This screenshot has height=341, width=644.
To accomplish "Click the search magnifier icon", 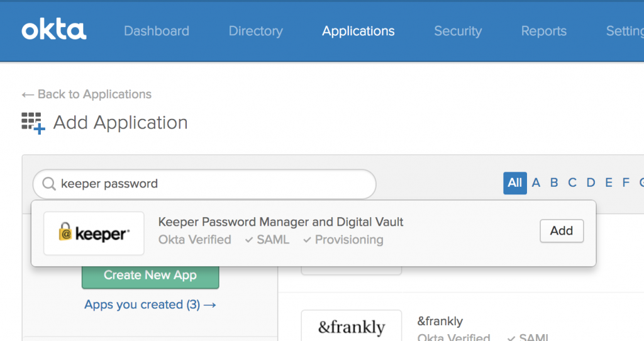I will tap(49, 184).
